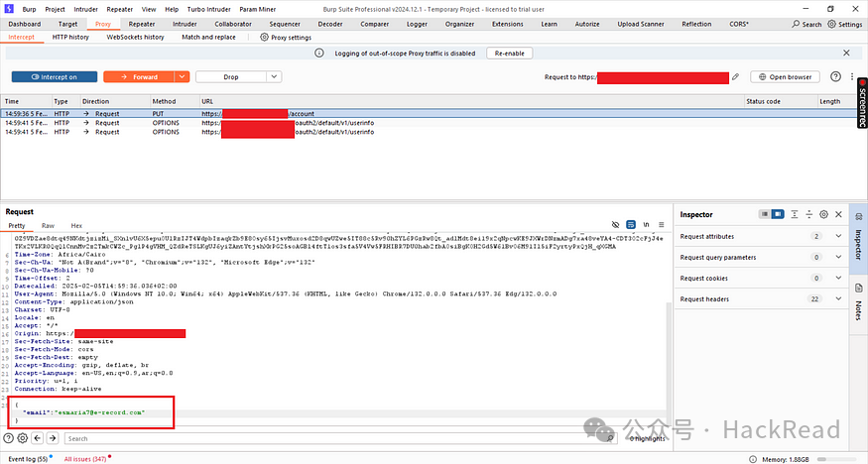The image size is (868, 464).
Task: Go to previous search match arrow
Action: click(37, 438)
